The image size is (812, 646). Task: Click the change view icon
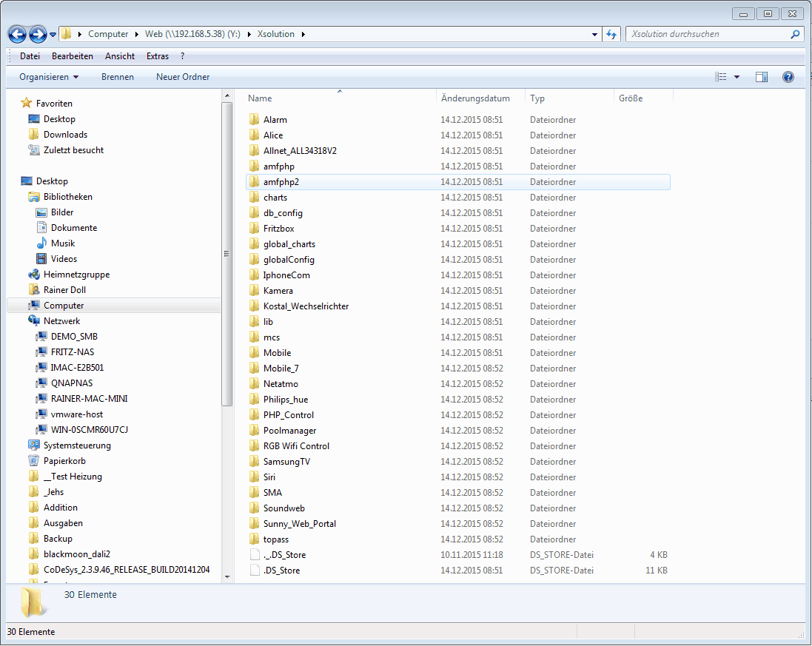point(721,77)
